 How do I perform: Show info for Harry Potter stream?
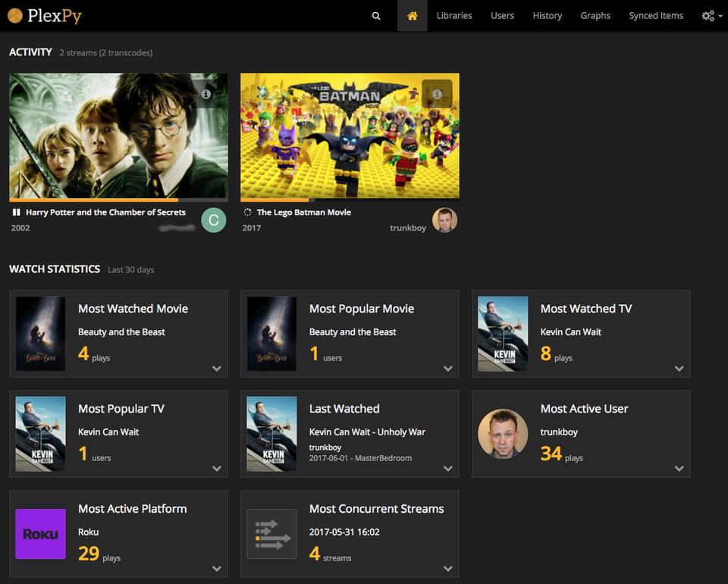pos(206,94)
